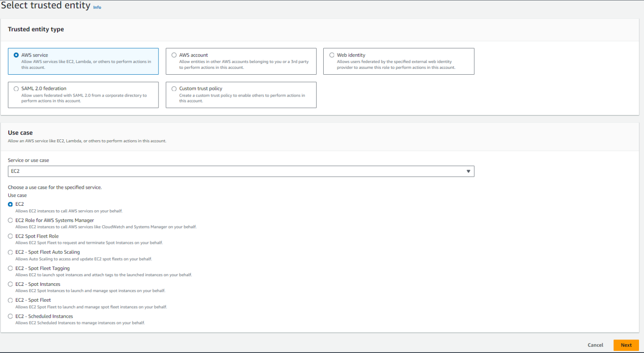Select EC2 Role for AWS Systems Manager

(10, 220)
